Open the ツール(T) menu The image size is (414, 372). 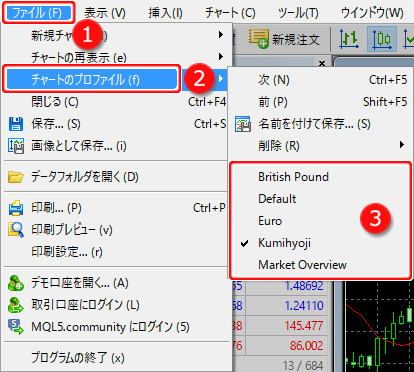click(x=298, y=13)
